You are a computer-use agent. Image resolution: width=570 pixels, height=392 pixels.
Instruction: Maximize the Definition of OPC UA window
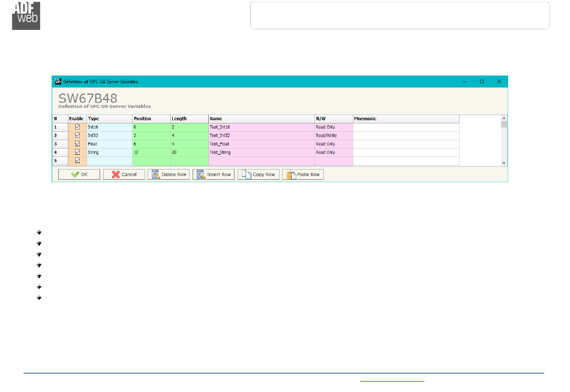click(481, 82)
